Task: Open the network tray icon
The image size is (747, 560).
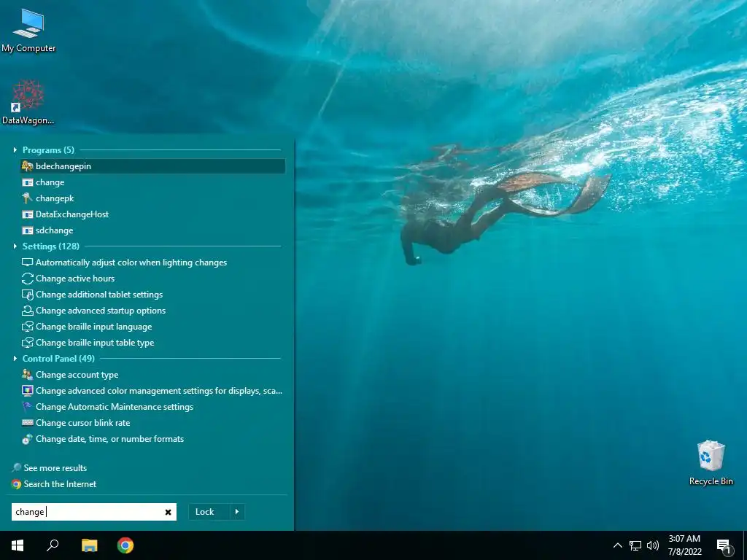Action: (635, 545)
